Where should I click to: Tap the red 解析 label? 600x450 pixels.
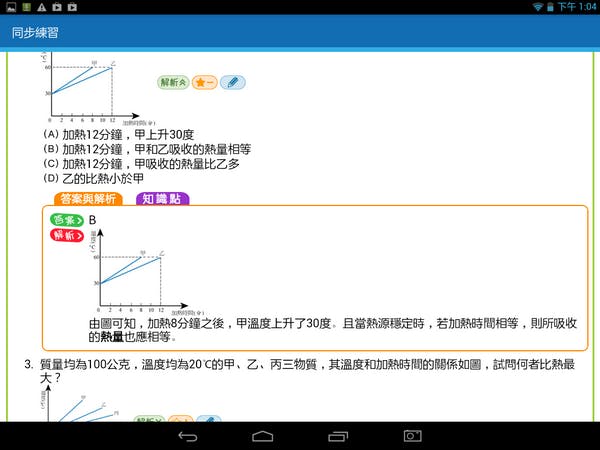coord(67,235)
